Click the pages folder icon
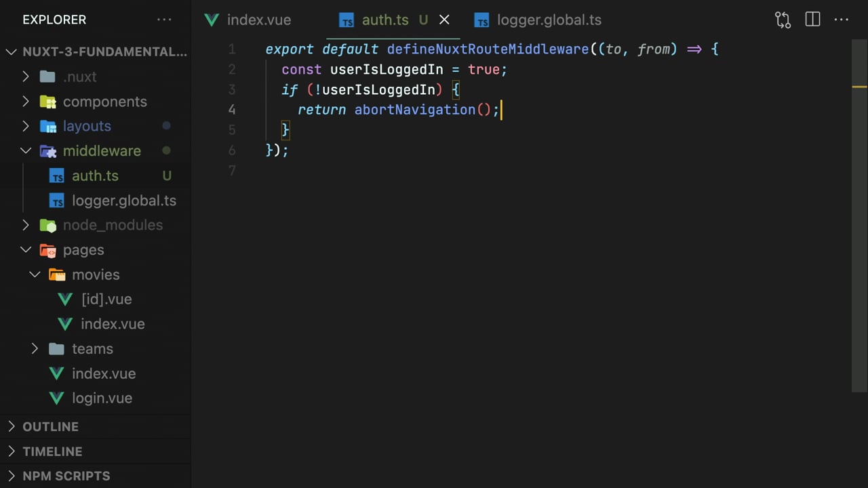 47,249
